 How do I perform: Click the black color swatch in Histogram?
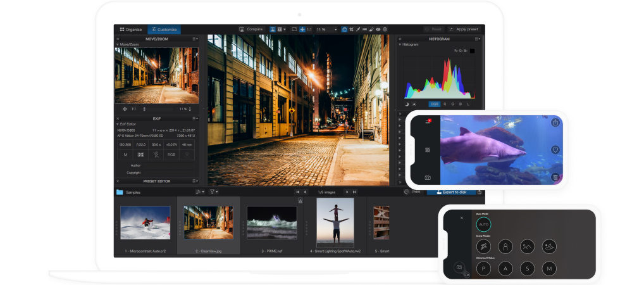472,51
